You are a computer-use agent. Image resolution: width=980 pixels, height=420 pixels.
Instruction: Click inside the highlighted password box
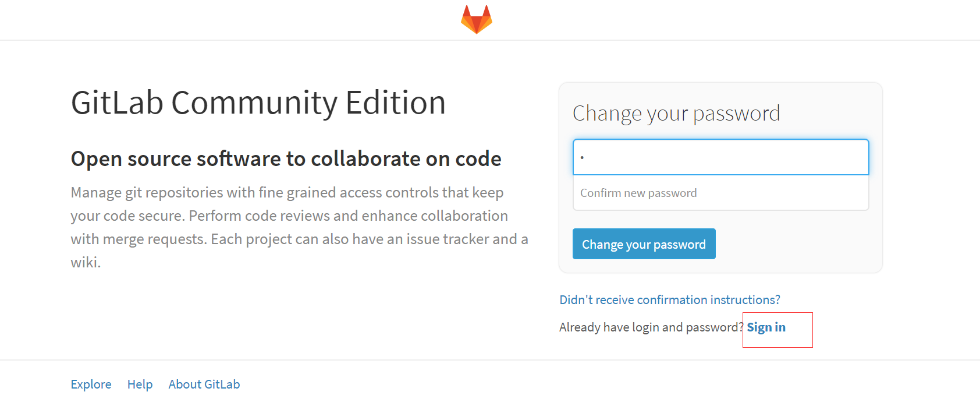(720, 157)
